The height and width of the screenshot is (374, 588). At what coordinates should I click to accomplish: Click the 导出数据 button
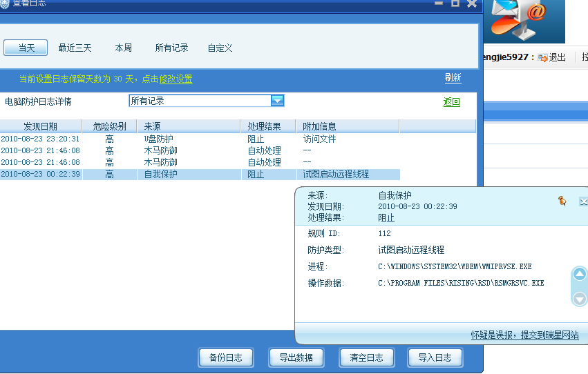(x=296, y=357)
